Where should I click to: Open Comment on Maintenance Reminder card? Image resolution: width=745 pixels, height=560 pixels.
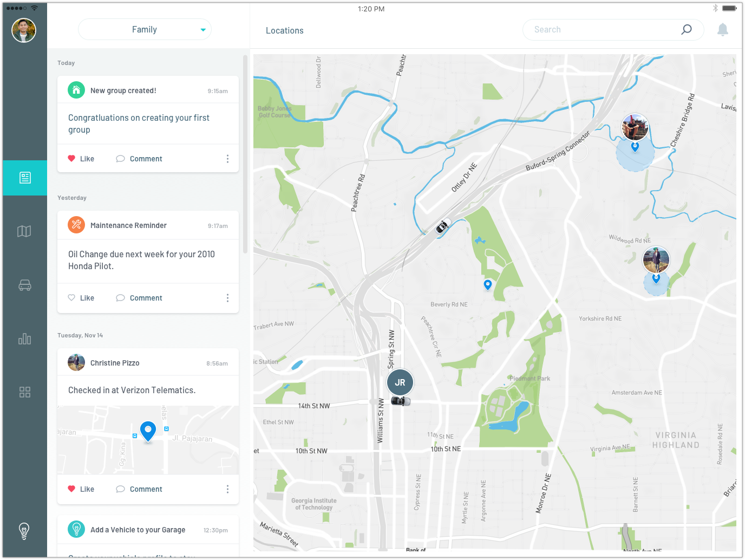139,298
